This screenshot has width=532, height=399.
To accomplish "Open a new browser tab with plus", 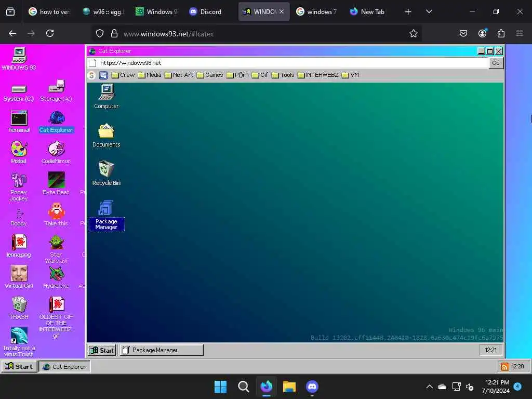I will [408, 12].
